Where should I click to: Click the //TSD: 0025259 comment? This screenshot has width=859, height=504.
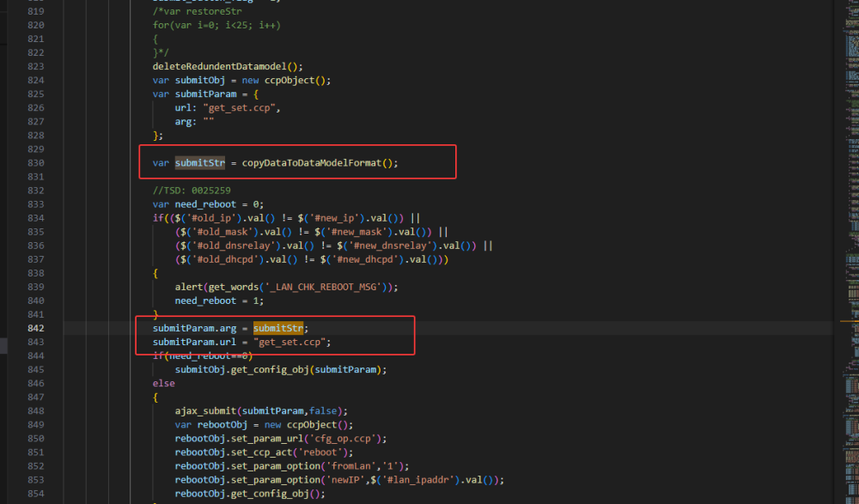pos(192,191)
